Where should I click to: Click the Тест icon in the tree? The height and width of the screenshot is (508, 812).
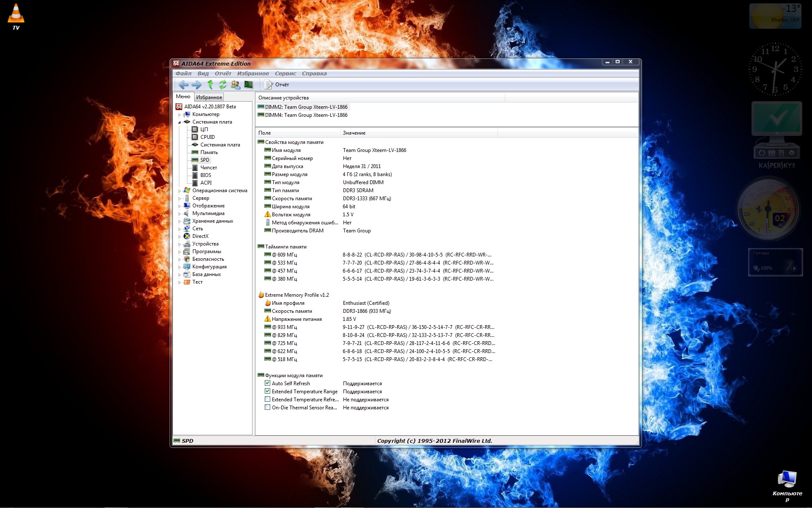187,282
